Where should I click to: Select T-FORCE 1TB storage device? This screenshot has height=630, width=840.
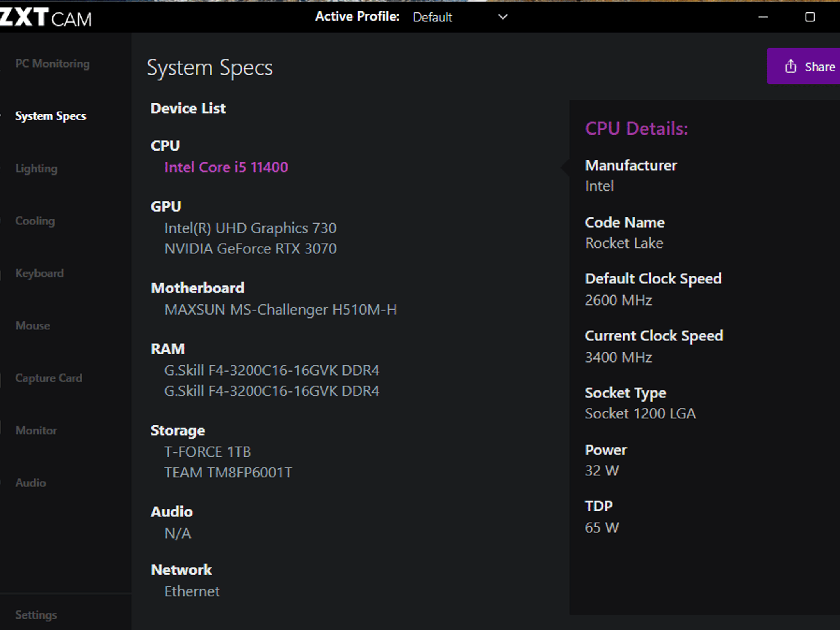[x=207, y=452]
